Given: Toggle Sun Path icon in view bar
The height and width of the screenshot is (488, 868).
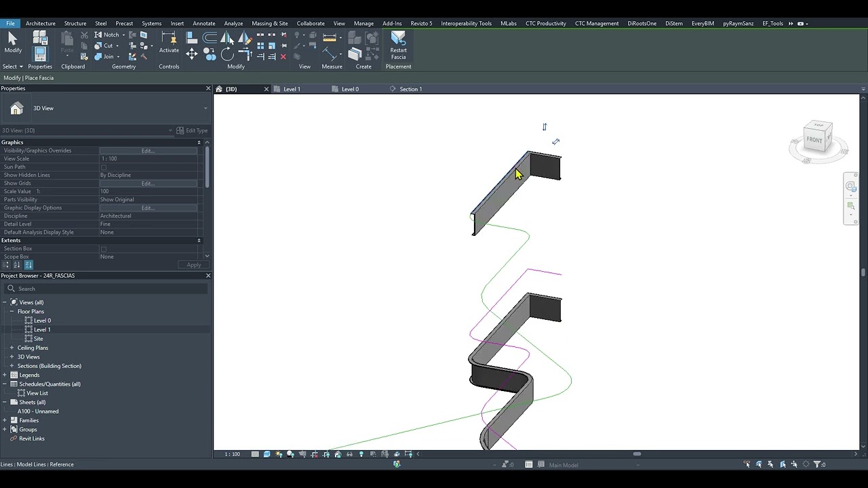Looking at the screenshot, I should click(279, 454).
